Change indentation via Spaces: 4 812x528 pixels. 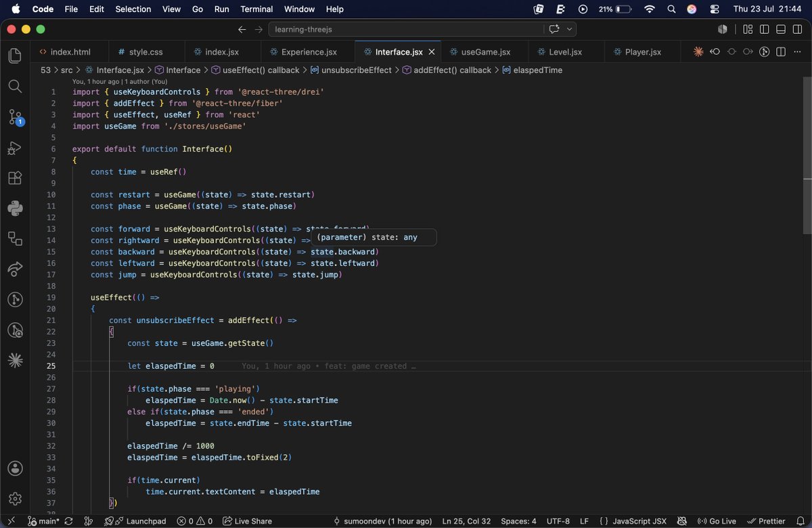(519, 521)
